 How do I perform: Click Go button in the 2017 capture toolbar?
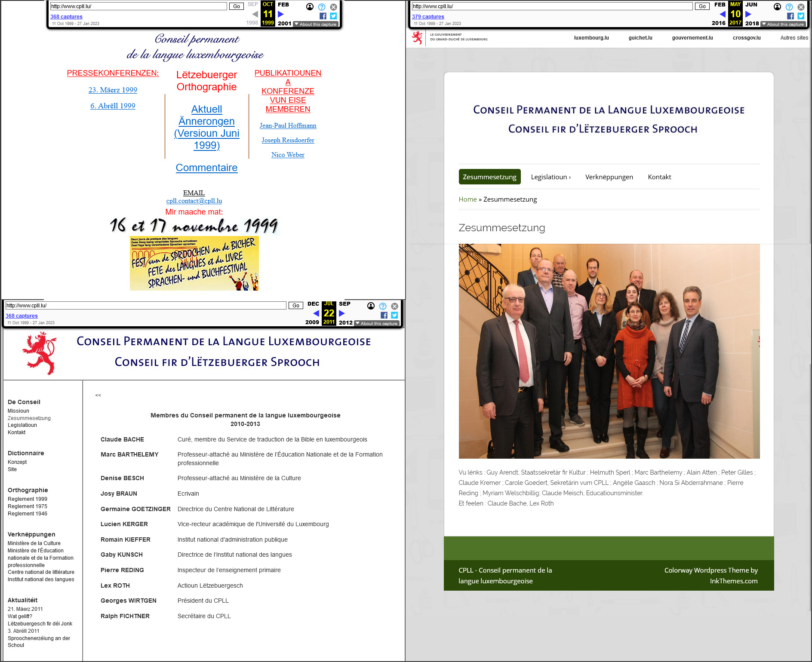coord(702,6)
